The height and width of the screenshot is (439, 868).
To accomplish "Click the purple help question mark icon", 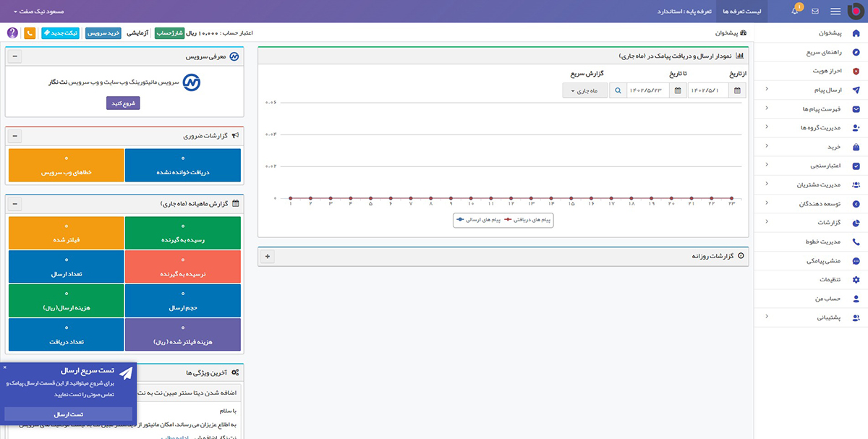I will click(x=12, y=33).
